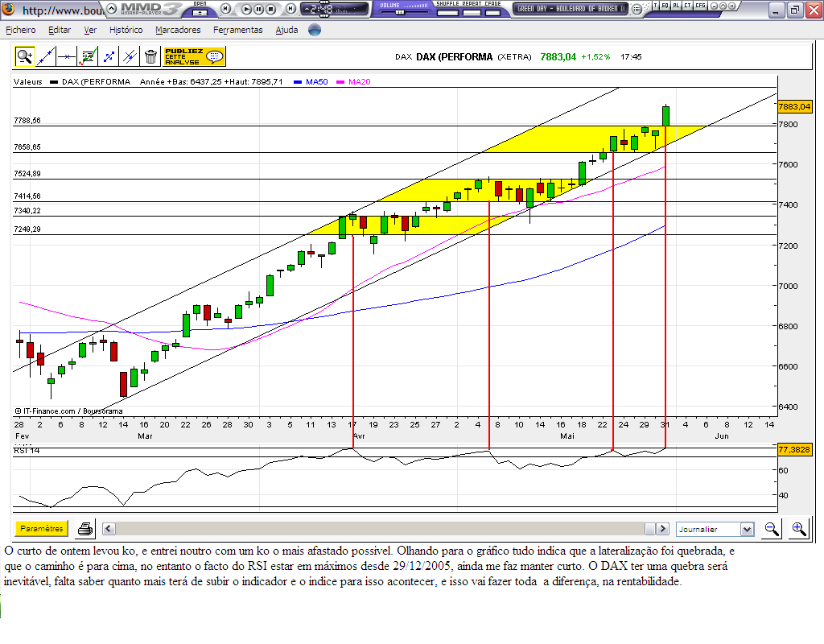Click the Firefox icon in title bar
This screenshot has width=824, height=644.
[x=8, y=10]
